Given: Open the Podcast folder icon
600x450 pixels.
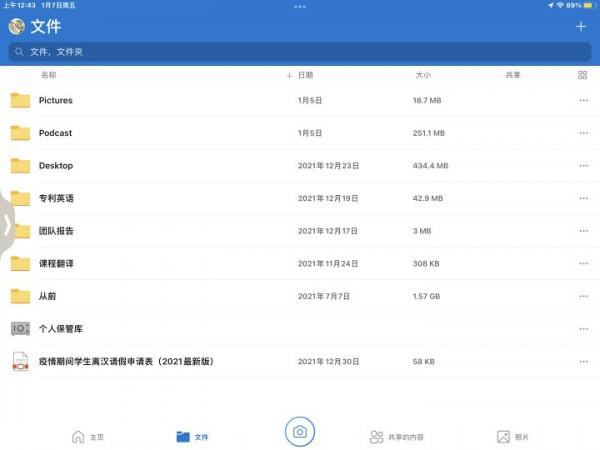Looking at the screenshot, I should tap(20, 133).
